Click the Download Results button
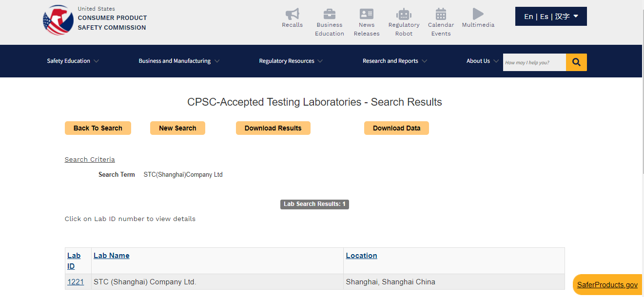This screenshot has width=644, height=297. point(273,128)
